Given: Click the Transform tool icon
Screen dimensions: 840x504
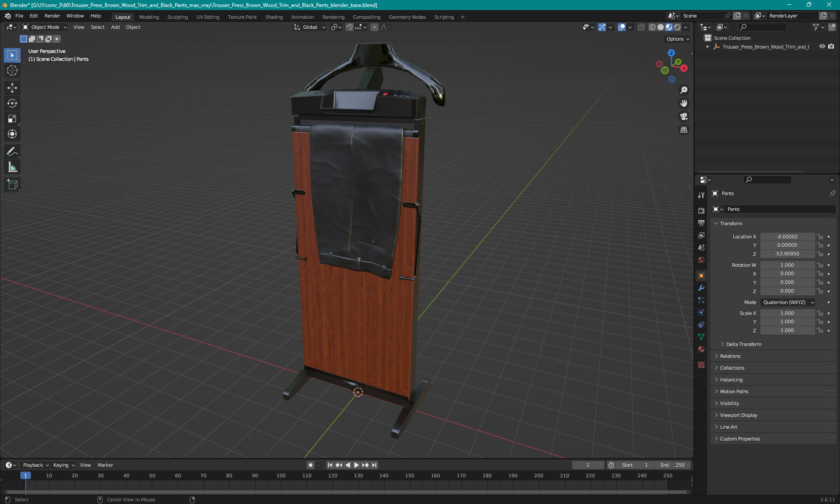Looking at the screenshot, I should click(x=13, y=133).
